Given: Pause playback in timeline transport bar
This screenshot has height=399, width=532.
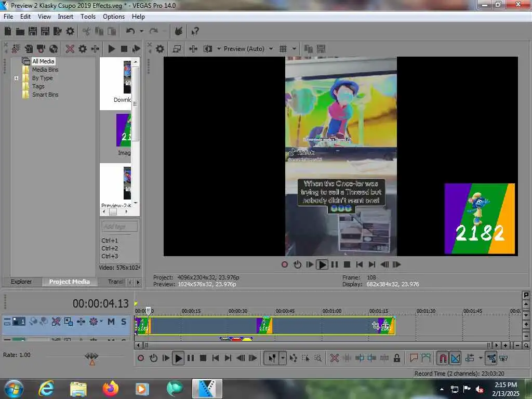Looking at the screenshot, I should [191, 358].
